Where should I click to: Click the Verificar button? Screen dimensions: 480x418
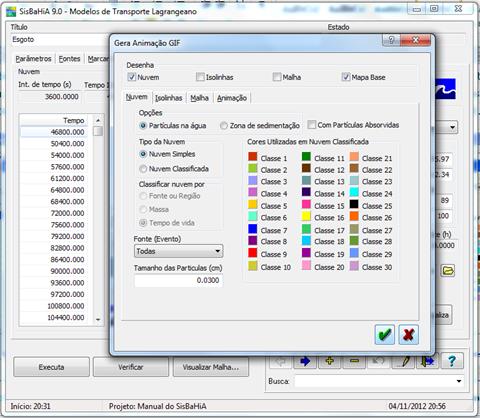tap(131, 367)
